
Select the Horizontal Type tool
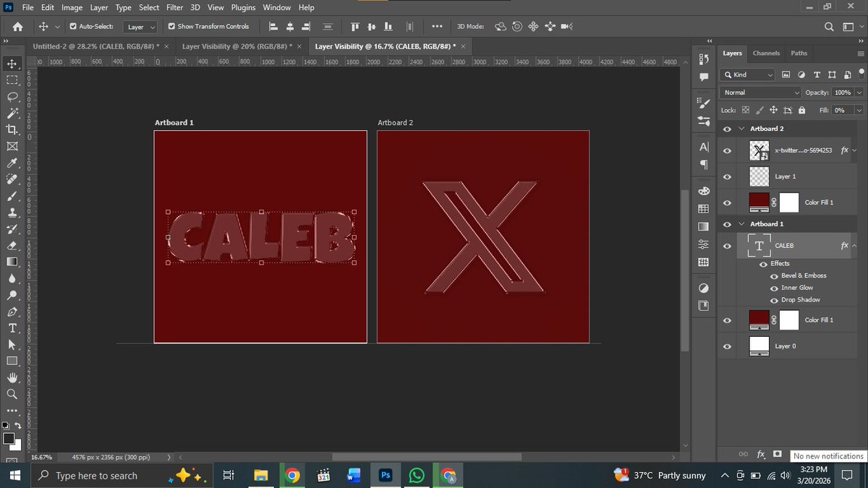coord(12,328)
